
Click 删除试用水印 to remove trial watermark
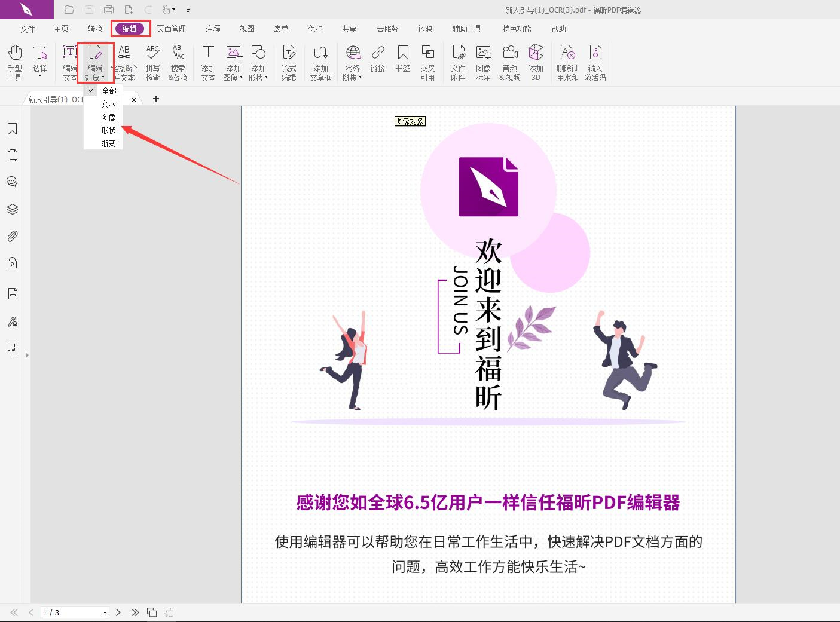point(567,62)
